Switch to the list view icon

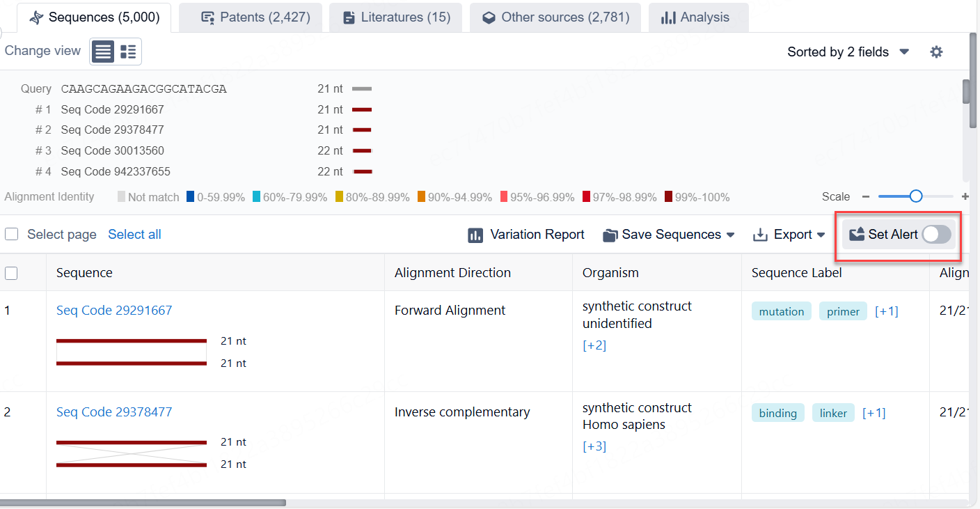(103, 52)
